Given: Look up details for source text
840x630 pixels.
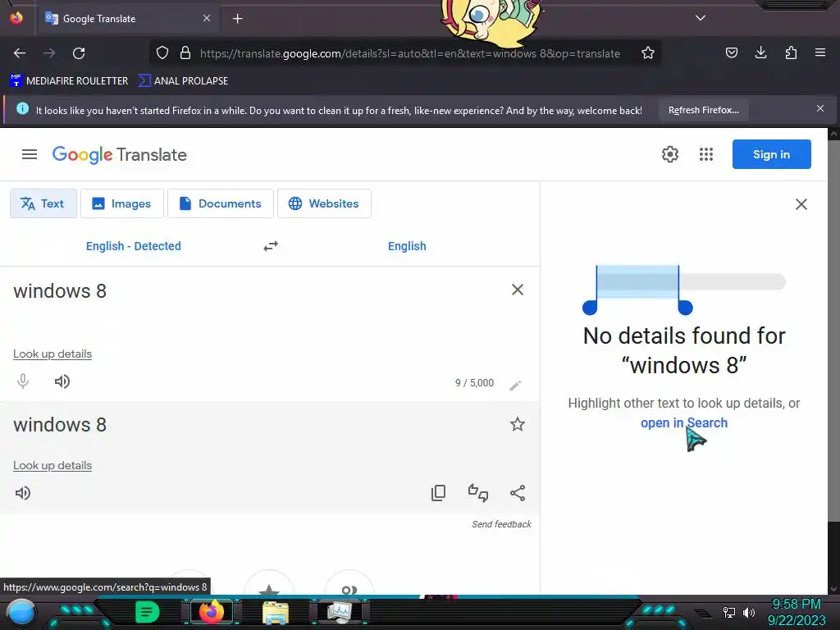Looking at the screenshot, I should click(52, 354).
